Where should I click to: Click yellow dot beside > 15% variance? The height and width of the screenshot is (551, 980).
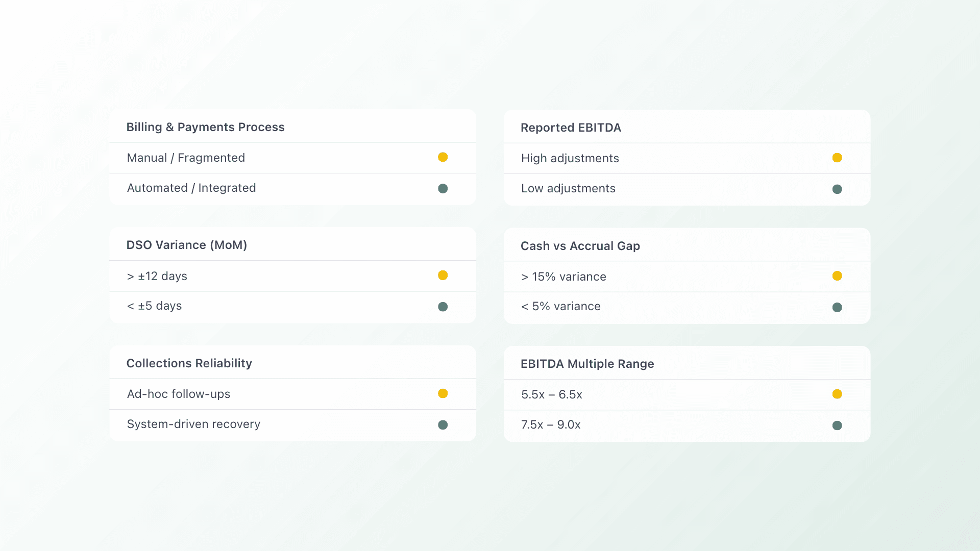tap(837, 276)
